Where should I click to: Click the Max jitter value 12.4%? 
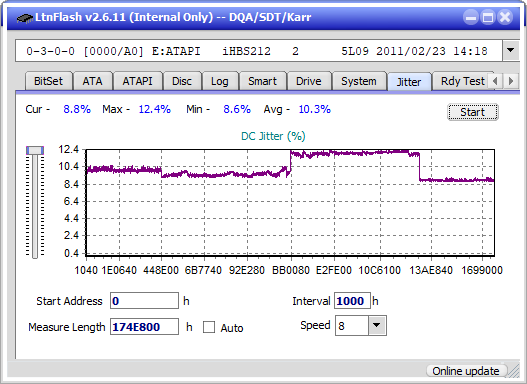click(x=155, y=109)
